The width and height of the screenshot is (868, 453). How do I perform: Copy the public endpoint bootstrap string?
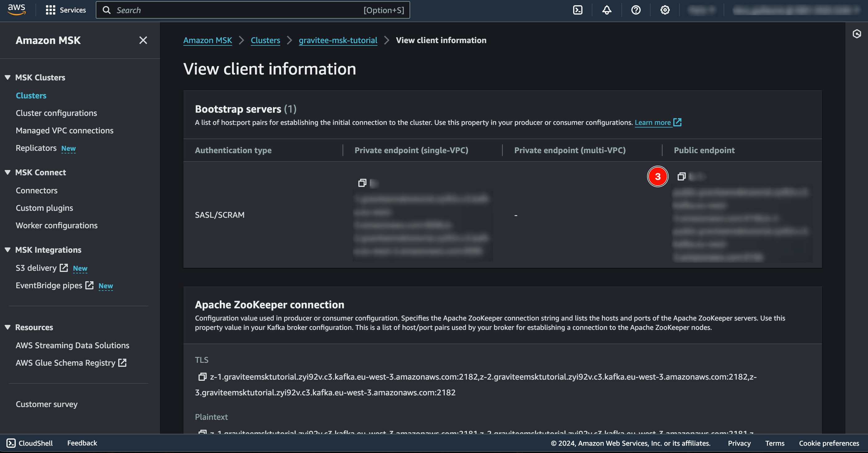click(x=682, y=176)
